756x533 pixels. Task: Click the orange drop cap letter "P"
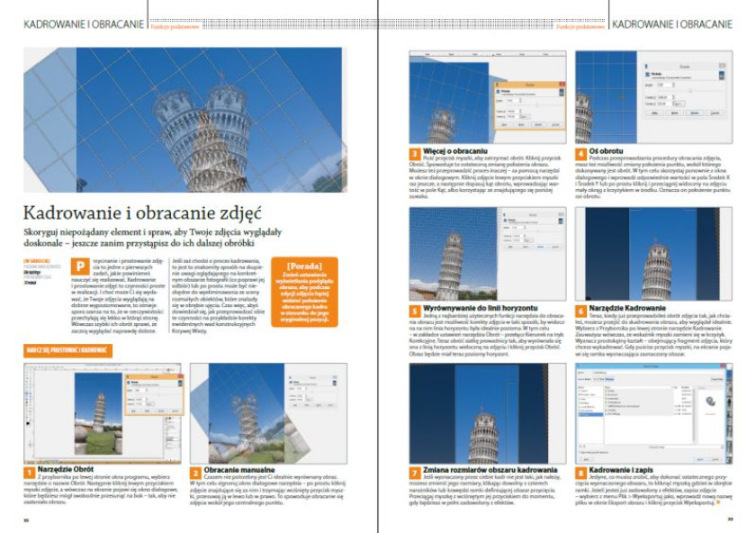click(79, 266)
